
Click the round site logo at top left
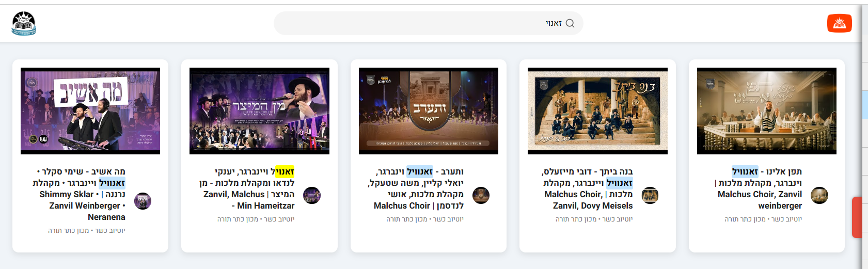pyautogui.click(x=24, y=23)
